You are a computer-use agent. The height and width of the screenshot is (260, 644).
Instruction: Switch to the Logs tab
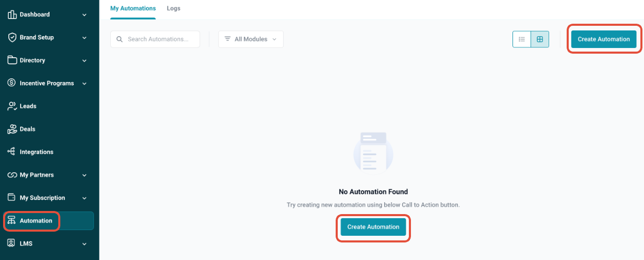174,9
